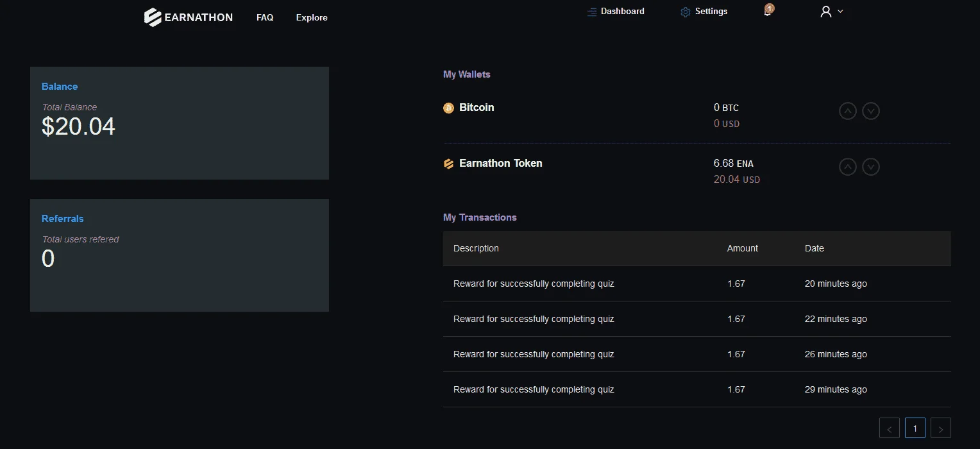Click the Bitcoin coin icon
This screenshot has width=980, height=449.
[x=448, y=108]
